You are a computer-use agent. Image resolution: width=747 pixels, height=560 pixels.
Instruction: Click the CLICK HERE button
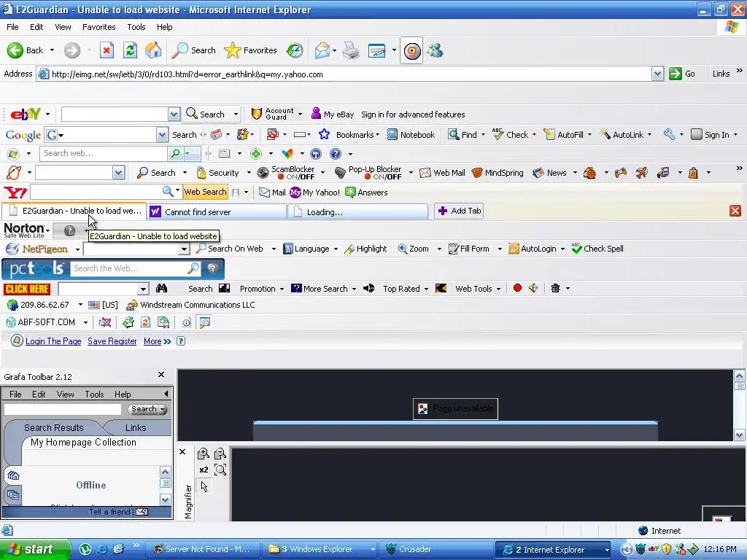point(27,289)
